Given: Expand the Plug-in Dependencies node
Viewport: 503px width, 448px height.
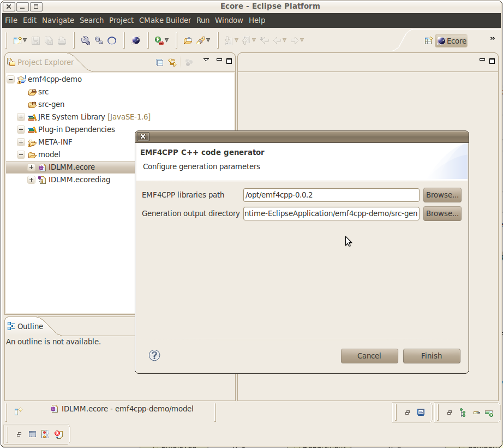Looking at the screenshot, I should 21,130.
